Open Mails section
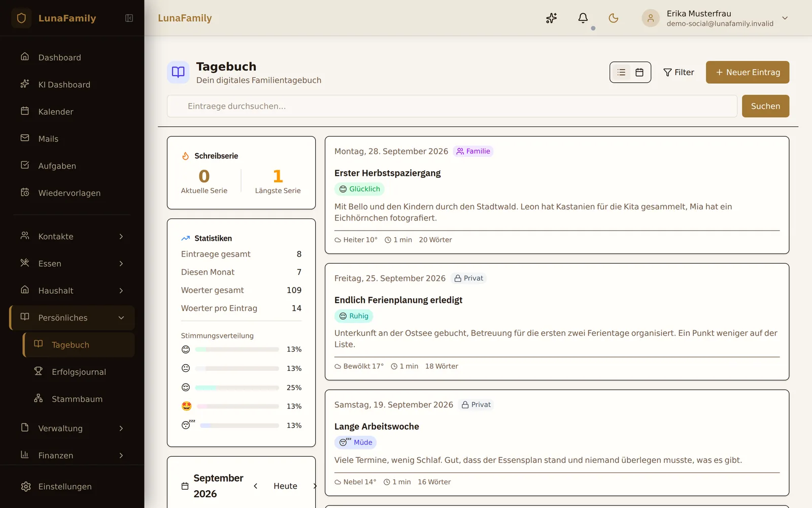Image resolution: width=812 pixels, height=508 pixels. [x=72, y=139]
